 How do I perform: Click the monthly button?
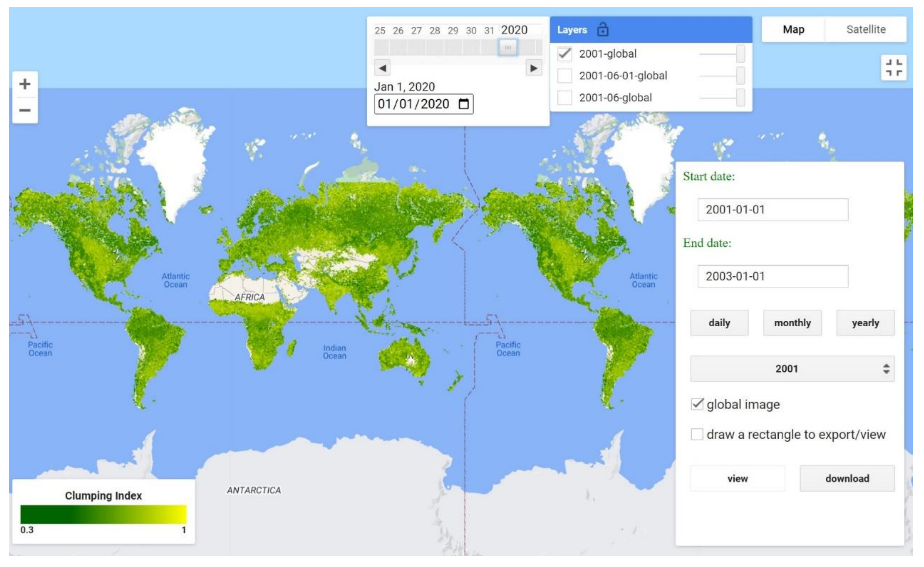click(x=792, y=323)
